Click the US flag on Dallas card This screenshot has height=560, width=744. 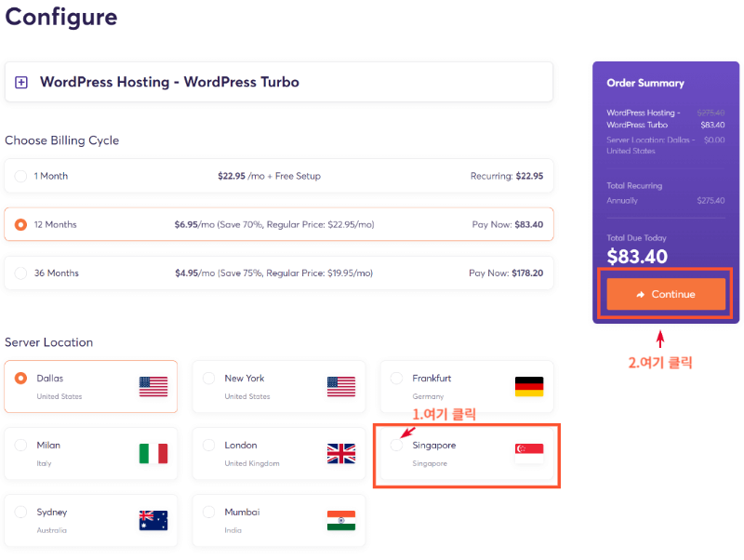click(153, 386)
